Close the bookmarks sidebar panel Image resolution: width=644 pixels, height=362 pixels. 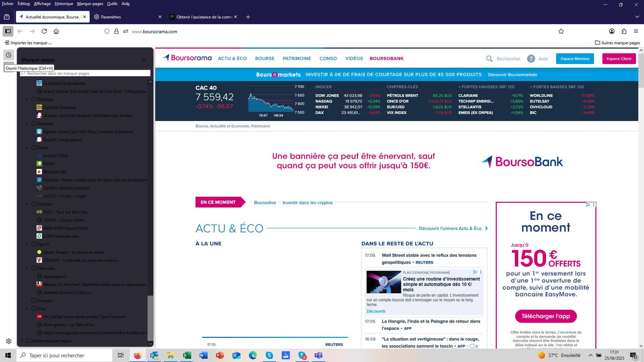[144, 60]
